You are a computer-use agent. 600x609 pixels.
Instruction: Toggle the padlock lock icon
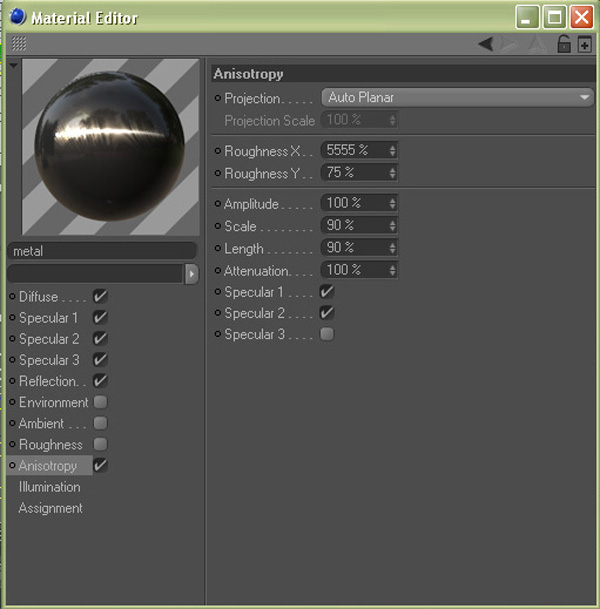click(563, 43)
